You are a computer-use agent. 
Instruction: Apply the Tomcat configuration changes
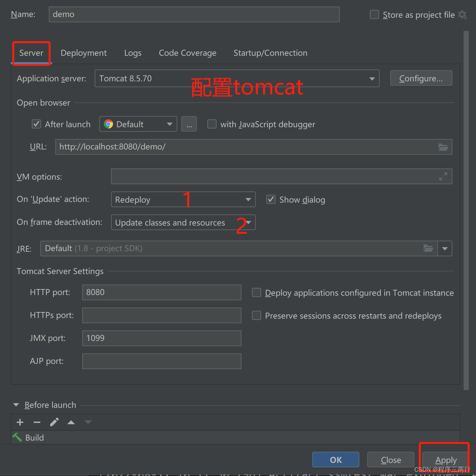[446, 460]
